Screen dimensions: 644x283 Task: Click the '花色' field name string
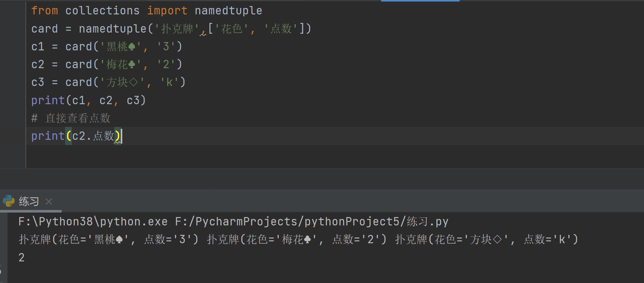pos(232,29)
